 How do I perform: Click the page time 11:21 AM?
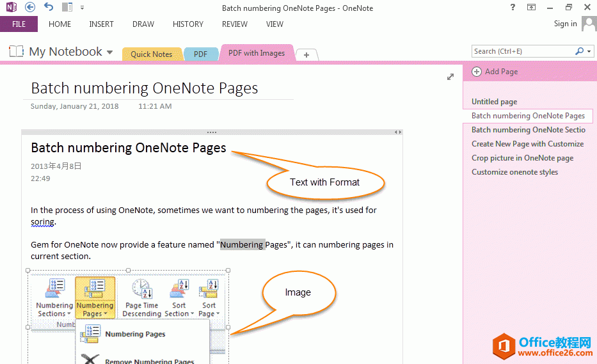pos(155,106)
